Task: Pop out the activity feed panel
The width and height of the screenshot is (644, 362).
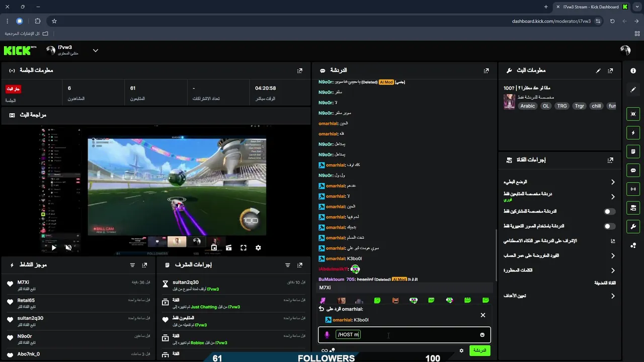Action: pos(144,265)
